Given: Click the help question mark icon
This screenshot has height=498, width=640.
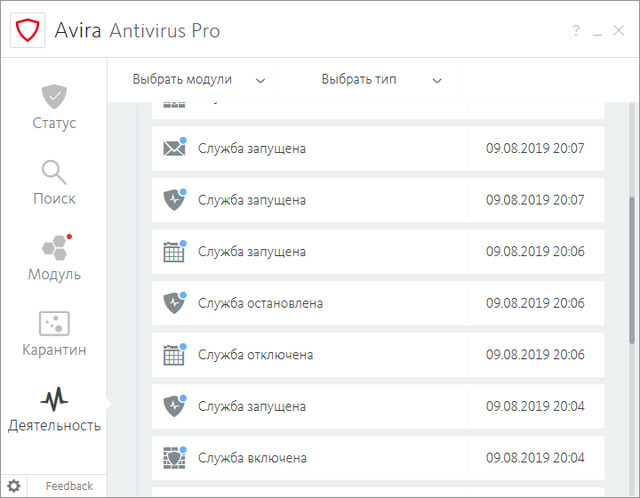Looking at the screenshot, I should tap(576, 31).
